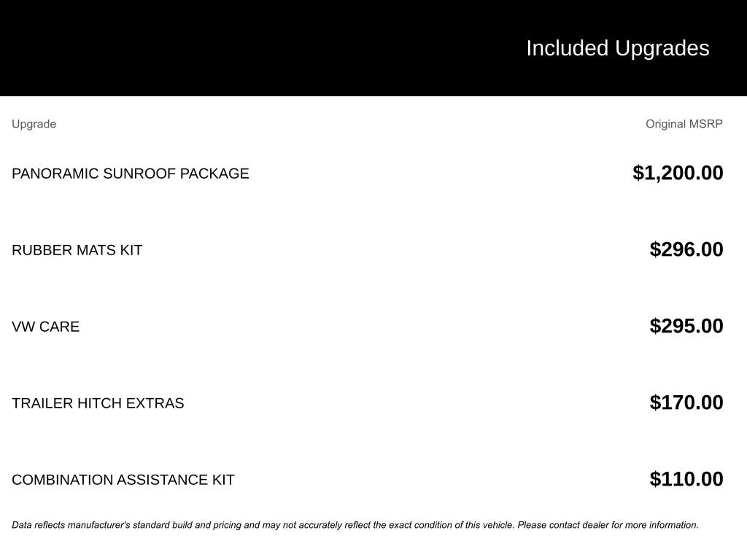Viewport: 747px width, 560px height.
Task: Select the Trailer Hitch Extras upgrade name
Action: tap(98, 403)
